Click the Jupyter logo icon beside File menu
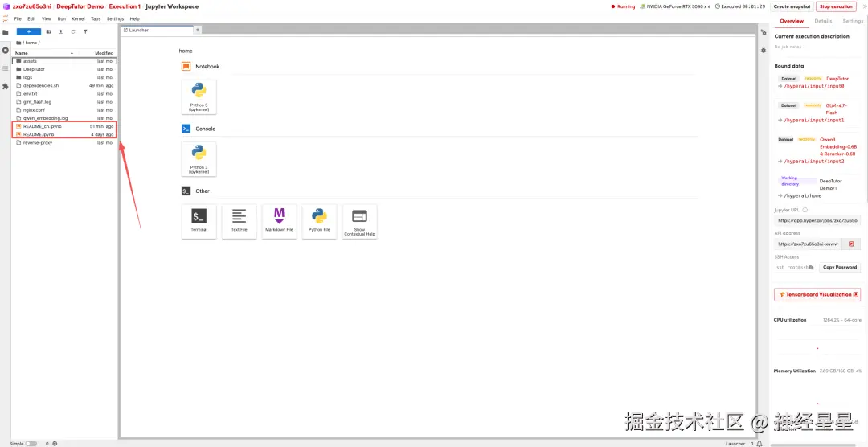Viewport: 868px width, 447px height. tap(6, 18)
